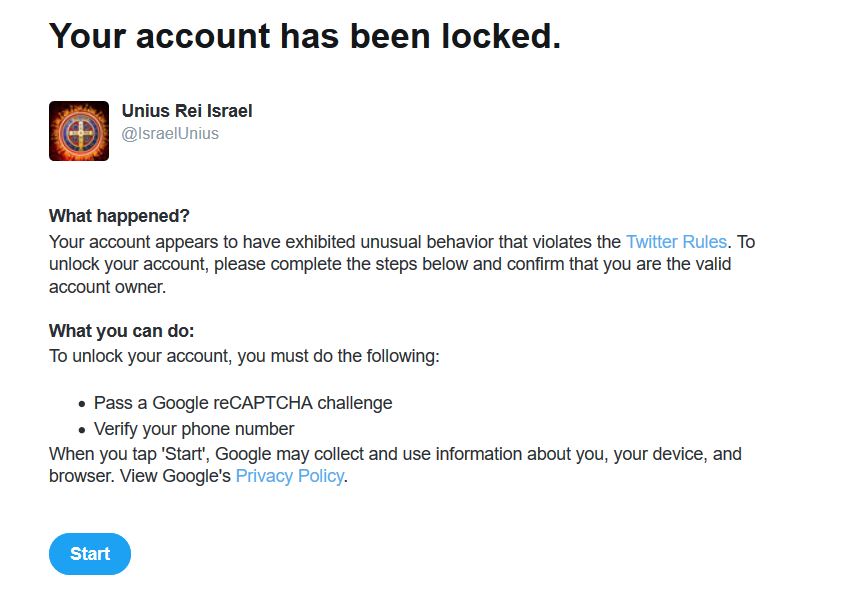This screenshot has width=843, height=615.
Task: Click the word 'browser.' before View Google's
Action: [x=79, y=477]
